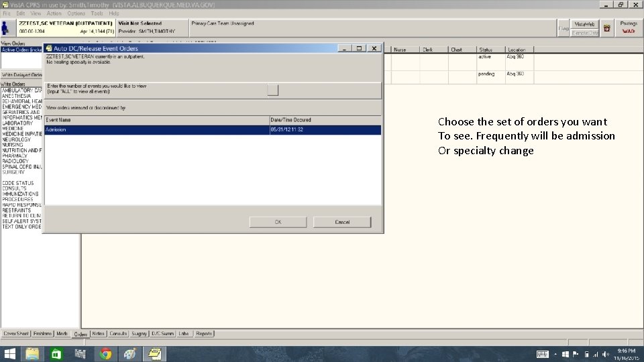Switch to the Reports tab
The height and width of the screenshot is (362, 644).
pos(204,334)
